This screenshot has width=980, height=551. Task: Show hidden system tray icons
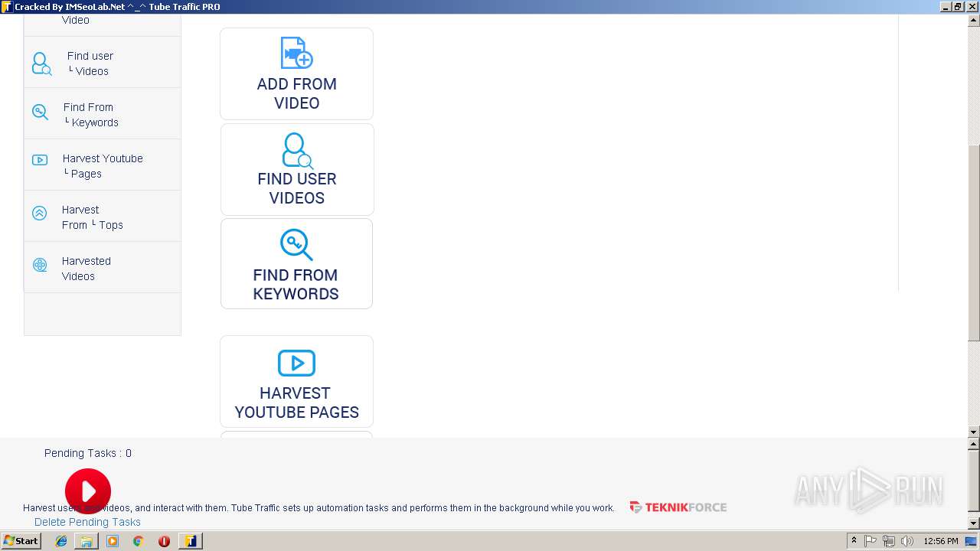[854, 541]
